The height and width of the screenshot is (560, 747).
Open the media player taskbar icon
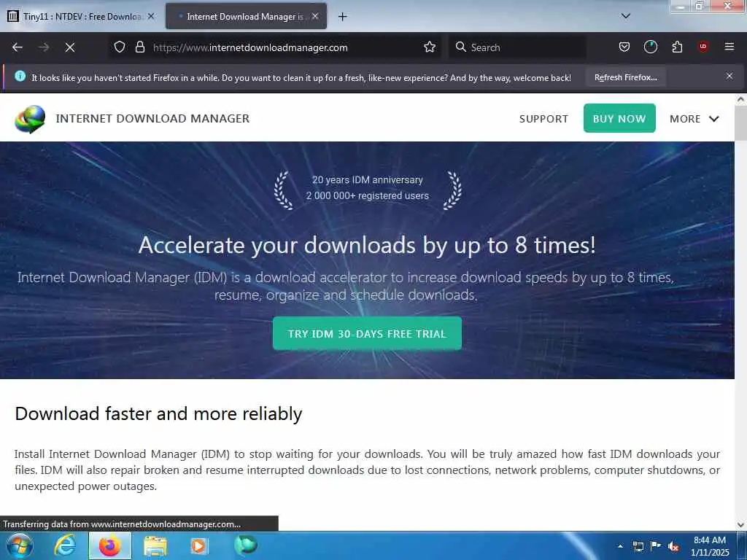click(x=198, y=546)
